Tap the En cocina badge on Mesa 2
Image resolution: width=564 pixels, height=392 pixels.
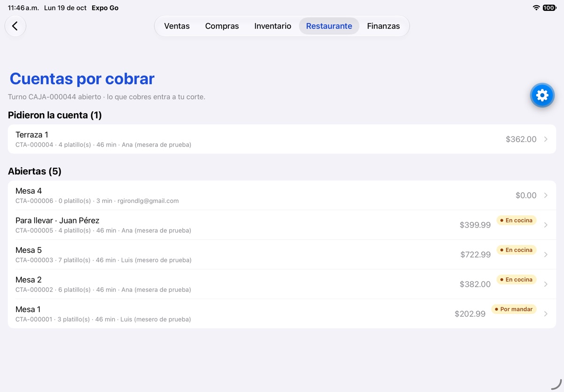pos(516,280)
